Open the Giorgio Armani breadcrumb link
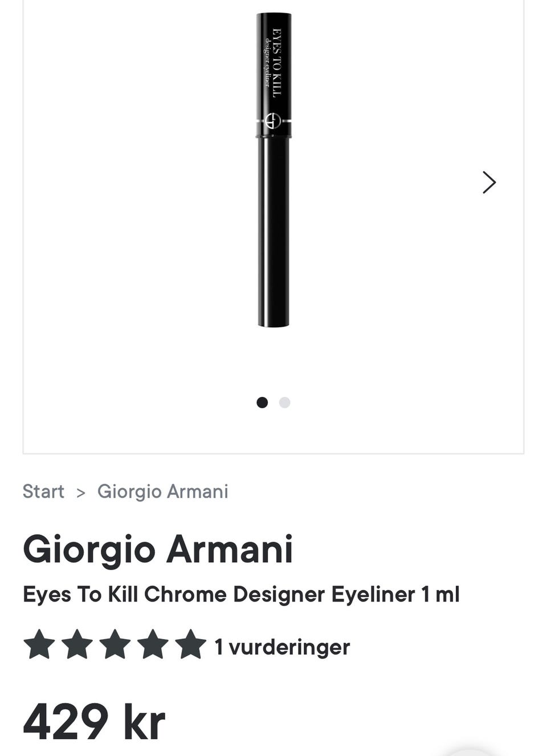 click(162, 491)
